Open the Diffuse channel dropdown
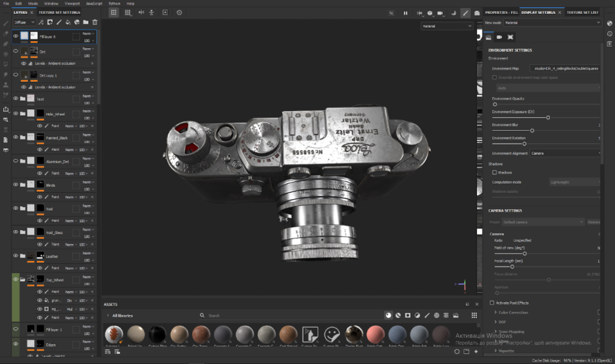 tap(24, 22)
